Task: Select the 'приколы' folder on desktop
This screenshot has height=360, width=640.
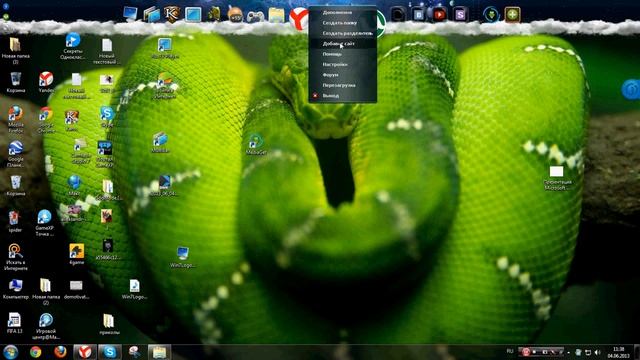Action: [109, 324]
